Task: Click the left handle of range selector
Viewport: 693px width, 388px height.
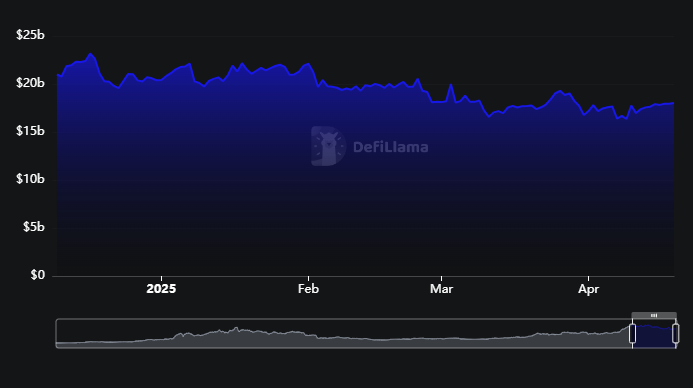Action: click(x=632, y=334)
